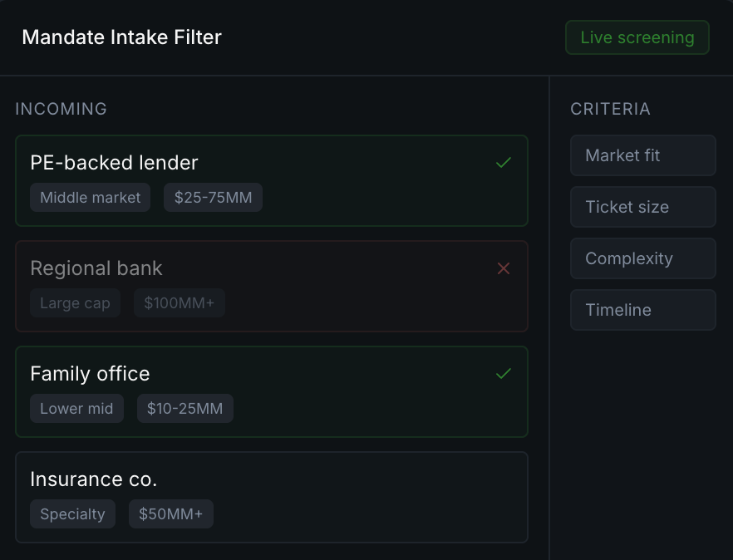Click the Large cap tag
Screen dimensions: 733x560
75,303
